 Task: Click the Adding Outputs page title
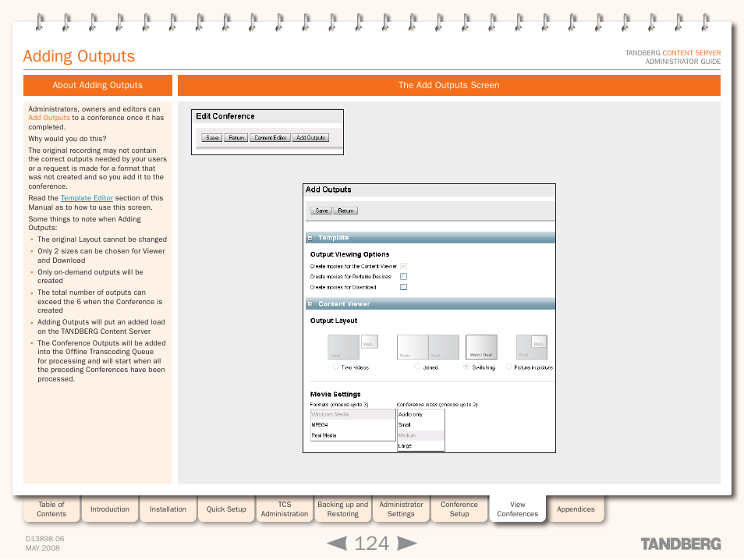[80, 56]
